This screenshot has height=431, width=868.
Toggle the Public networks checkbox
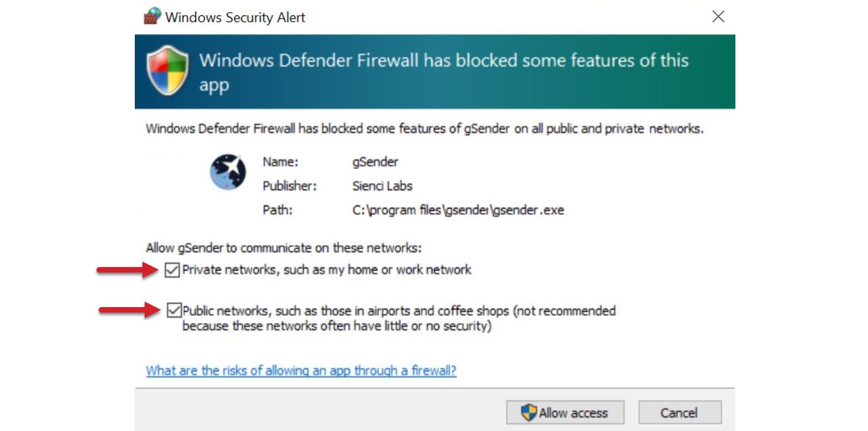point(174,310)
